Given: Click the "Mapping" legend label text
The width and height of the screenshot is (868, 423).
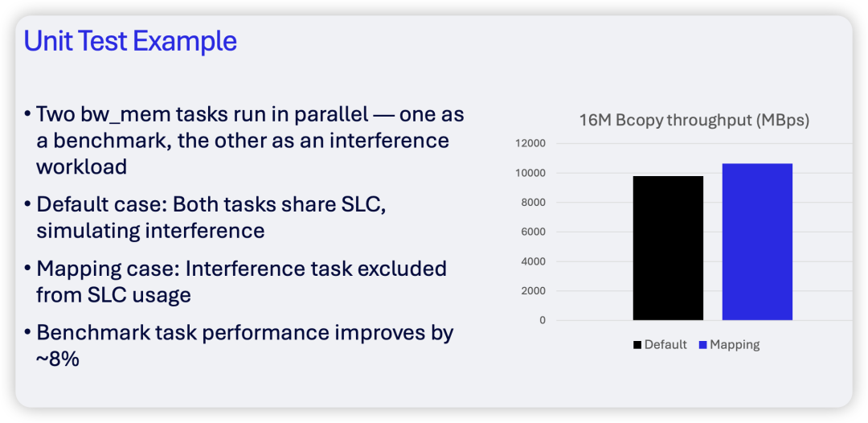Looking at the screenshot, I should point(735,345).
